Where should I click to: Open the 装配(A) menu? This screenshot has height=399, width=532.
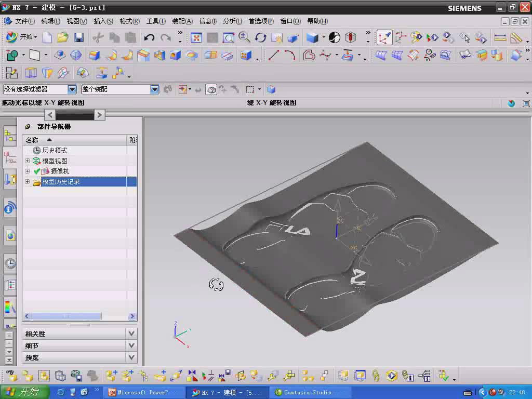point(182,21)
